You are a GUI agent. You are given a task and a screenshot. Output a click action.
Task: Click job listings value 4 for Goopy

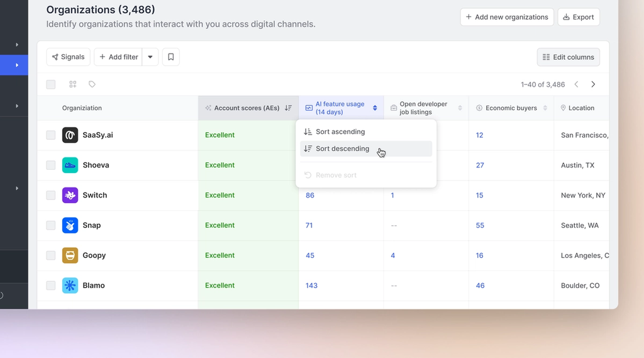[x=392, y=255]
